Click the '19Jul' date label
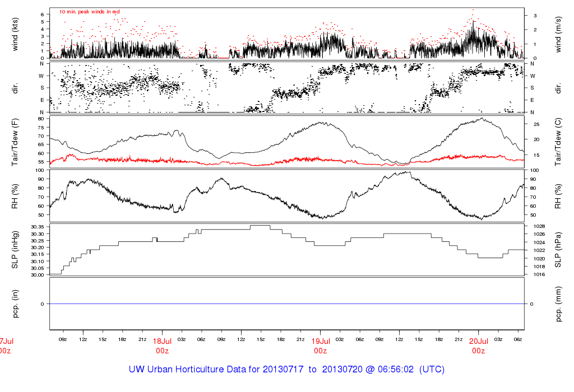 tap(320, 341)
